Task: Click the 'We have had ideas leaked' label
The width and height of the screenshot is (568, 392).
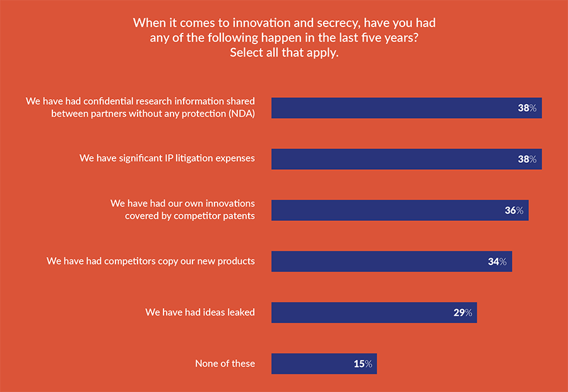Action: click(x=200, y=312)
